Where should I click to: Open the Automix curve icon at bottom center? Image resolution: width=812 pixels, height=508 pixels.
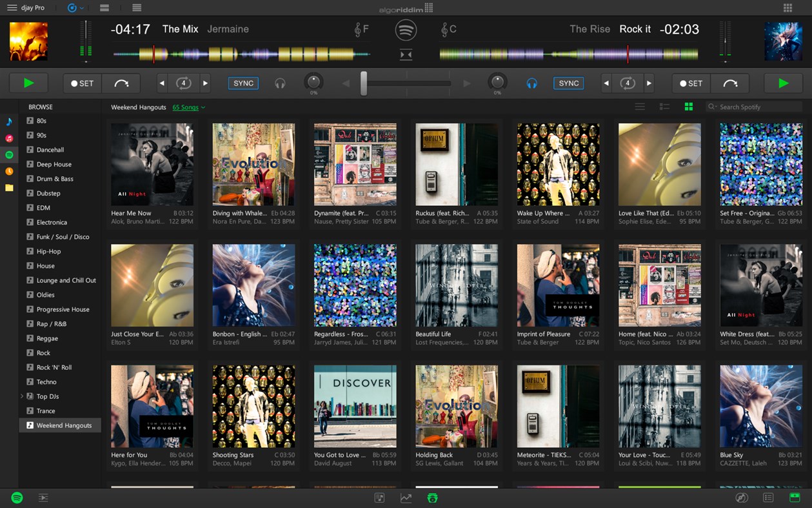tap(406, 498)
